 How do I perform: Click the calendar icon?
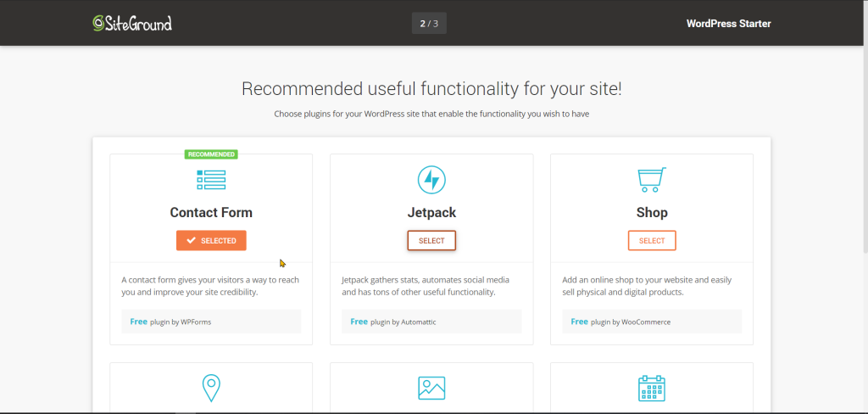coord(652,388)
